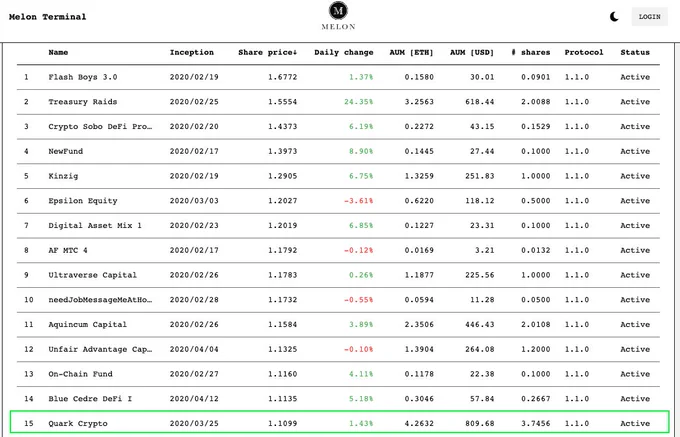Click AUM USD value 618.44
The width and height of the screenshot is (680, 437).
click(480, 102)
